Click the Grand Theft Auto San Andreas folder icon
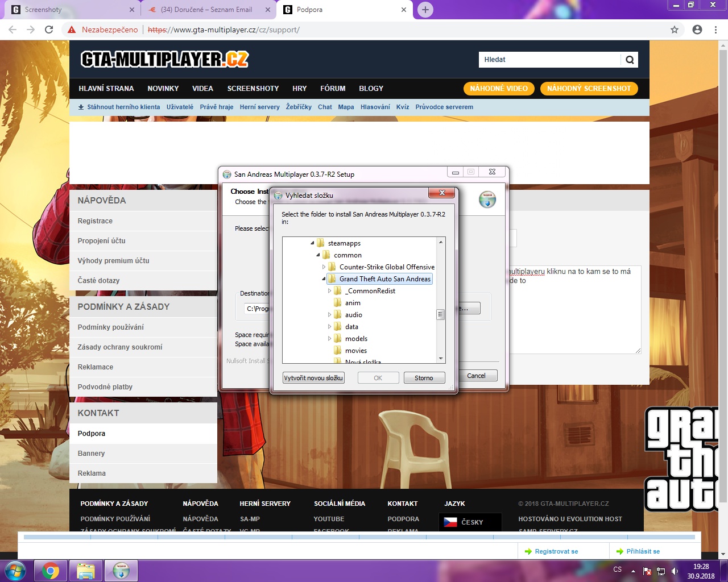Viewport: 728px width, 582px height. [332, 278]
